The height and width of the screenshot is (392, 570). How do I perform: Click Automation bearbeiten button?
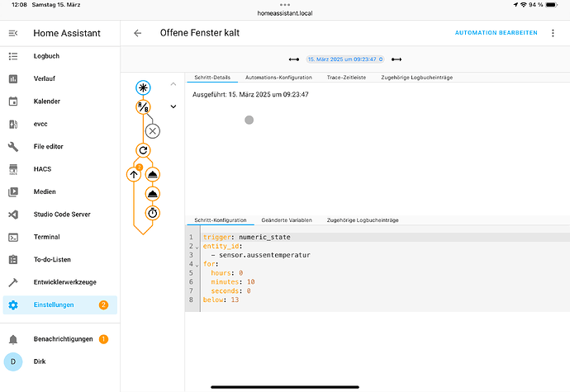coord(496,33)
